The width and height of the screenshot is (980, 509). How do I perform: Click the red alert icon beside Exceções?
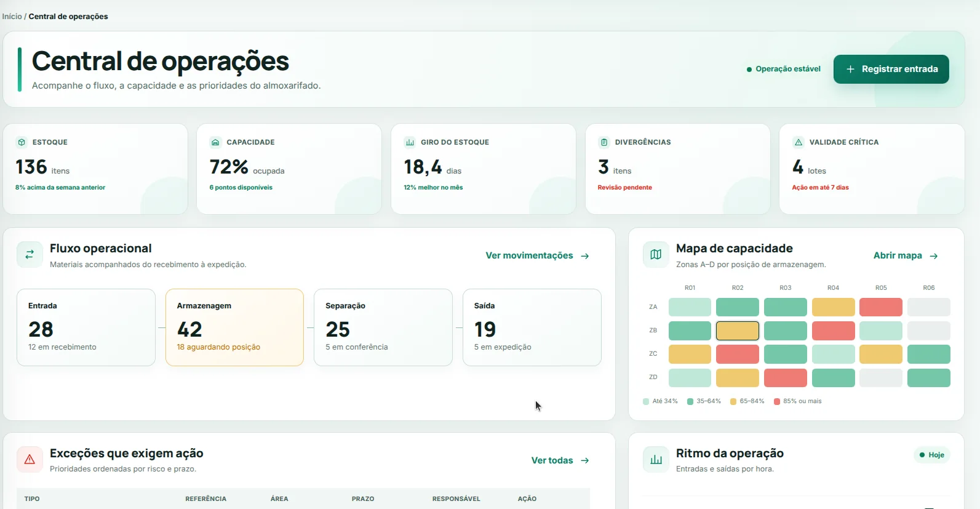(30, 460)
